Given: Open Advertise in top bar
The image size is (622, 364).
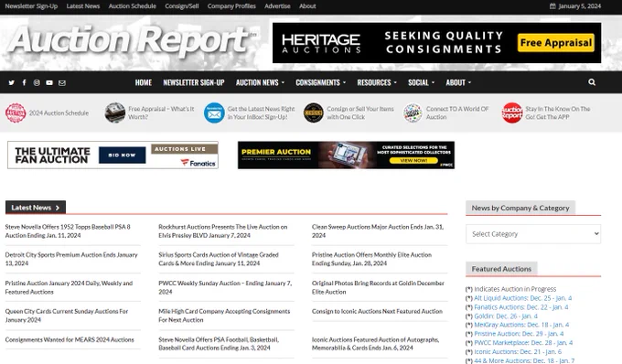Looking at the screenshot, I should tap(277, 6).
